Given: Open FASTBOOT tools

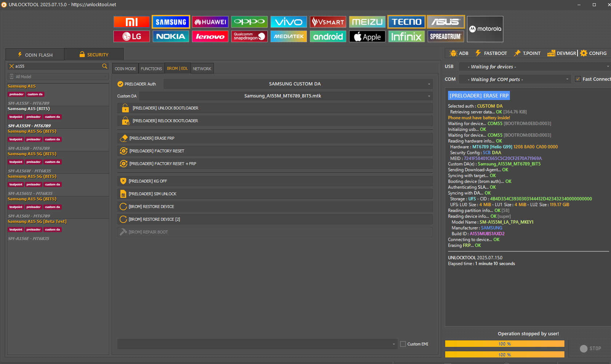Looking at the screenshot, I should tap(491, 53).
